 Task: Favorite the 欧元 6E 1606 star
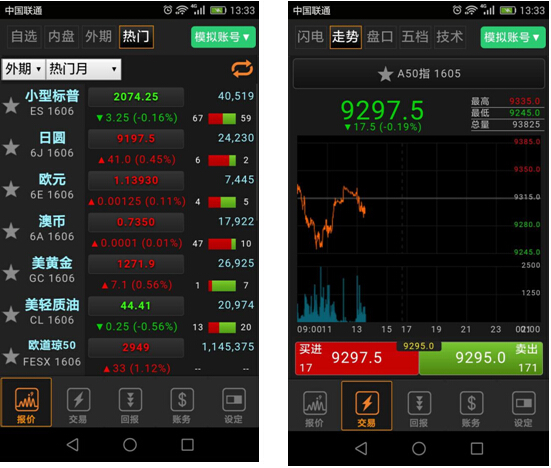click(11, 189)
